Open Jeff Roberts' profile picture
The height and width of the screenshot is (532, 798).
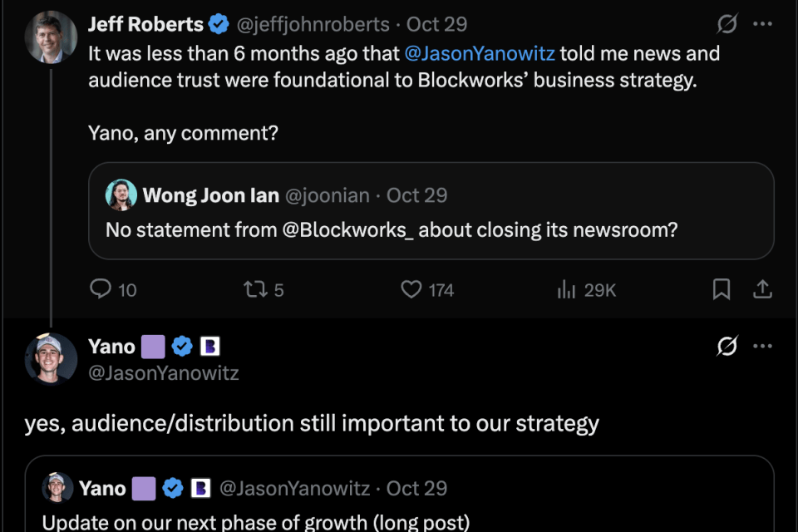tap(51, 37)
